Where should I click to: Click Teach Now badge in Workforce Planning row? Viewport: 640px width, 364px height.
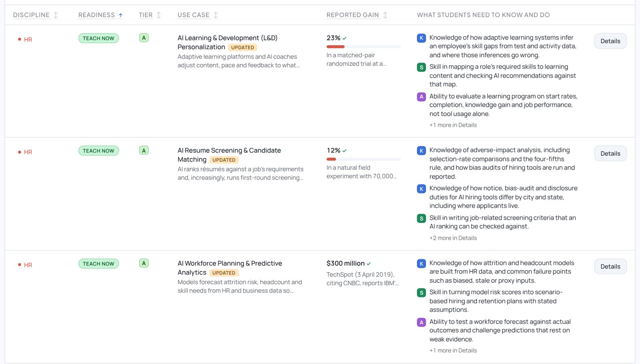98,264
